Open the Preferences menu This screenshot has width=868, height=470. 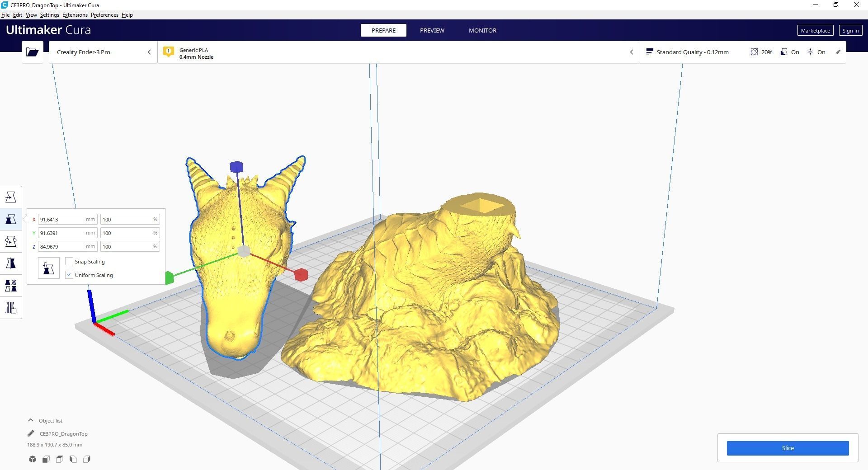point(104,15)
